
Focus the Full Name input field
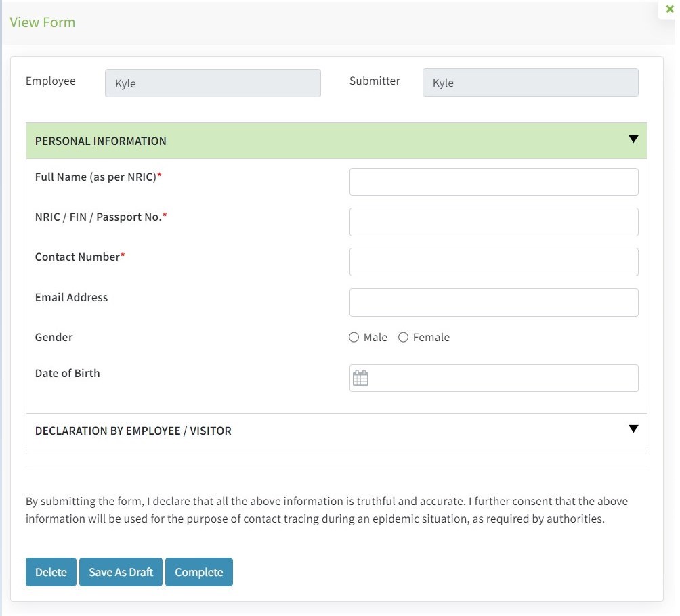(494, 181)
